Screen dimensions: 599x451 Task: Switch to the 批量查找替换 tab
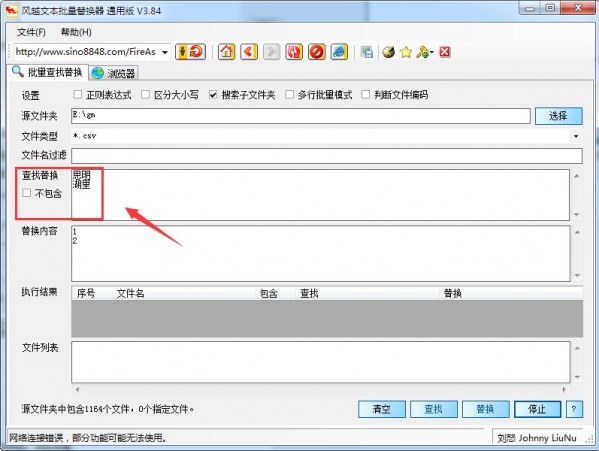click(x=48, y=72)
